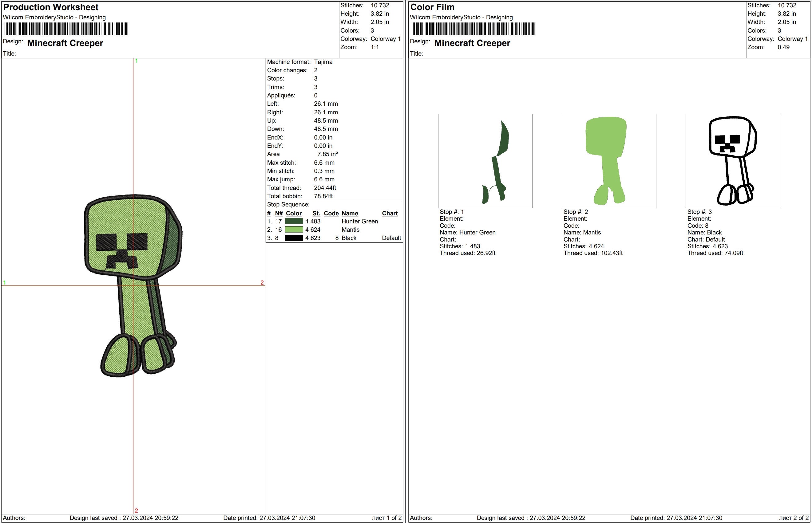Select the Black color swatch
812x523 pixels.
[294, 238]
